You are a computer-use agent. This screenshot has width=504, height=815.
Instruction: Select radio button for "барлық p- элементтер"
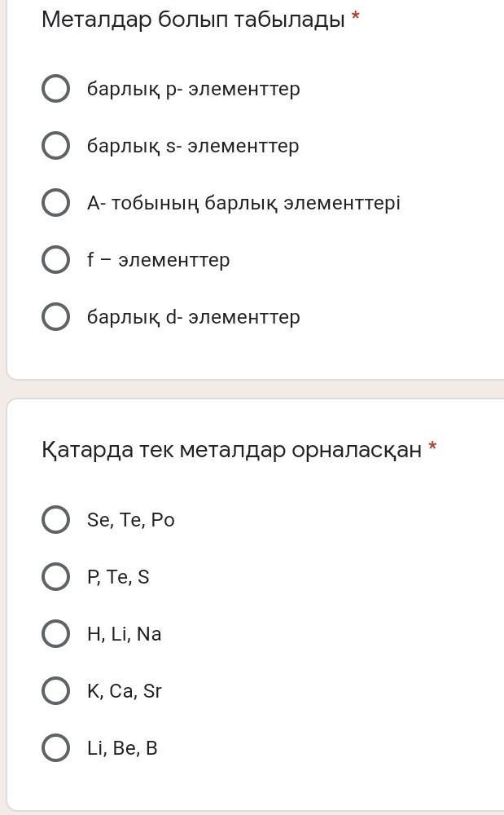click(55, 89)
